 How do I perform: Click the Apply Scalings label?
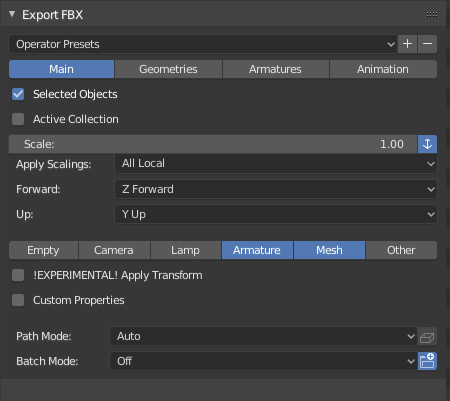click(53, 164)
